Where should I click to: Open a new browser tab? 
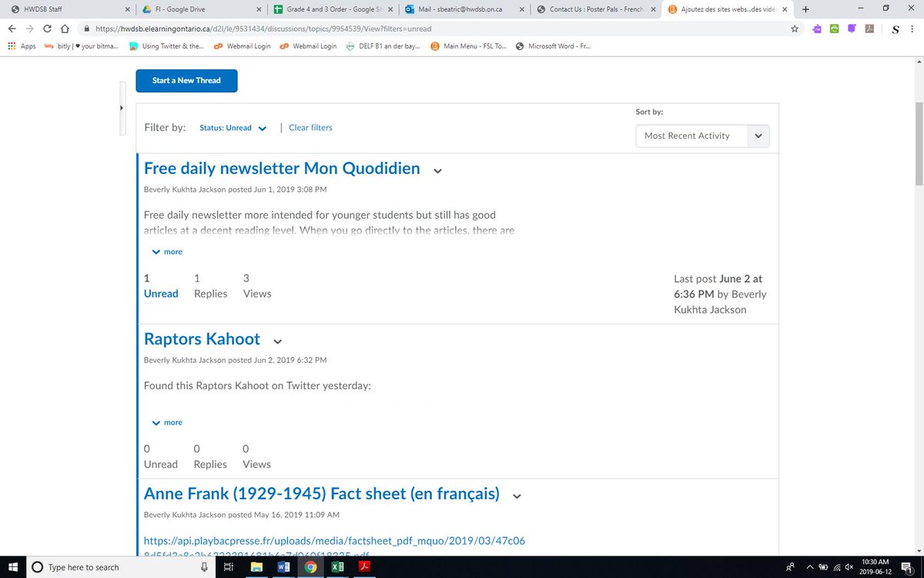[x=805, y=9]
